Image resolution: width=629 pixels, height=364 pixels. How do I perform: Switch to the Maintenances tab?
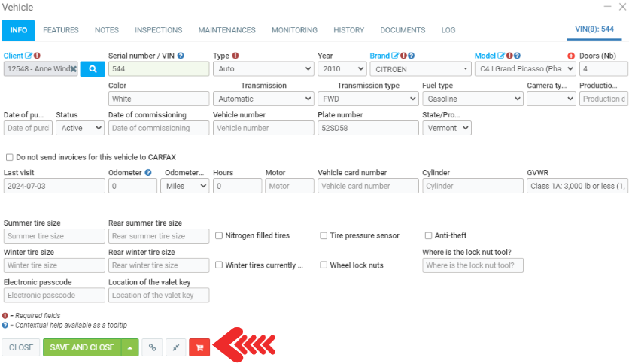226,30
